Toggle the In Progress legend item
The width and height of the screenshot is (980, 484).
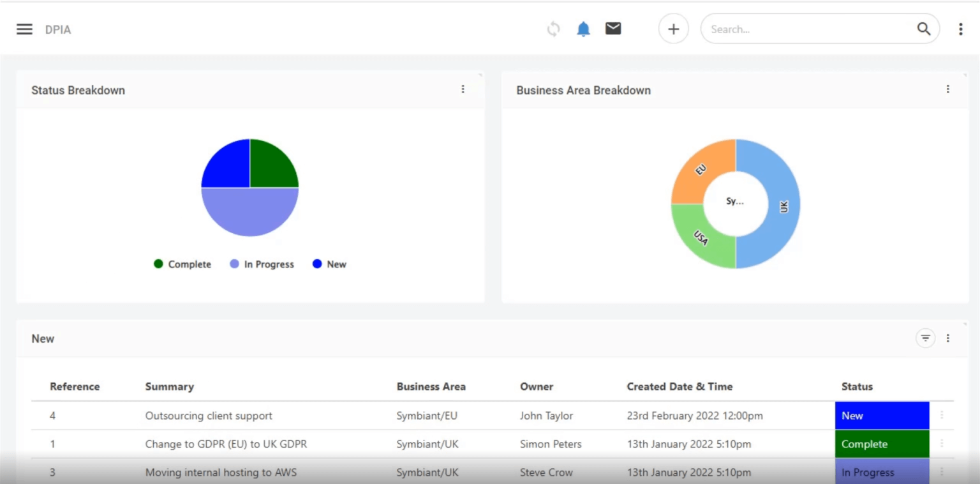coord(262,264)
